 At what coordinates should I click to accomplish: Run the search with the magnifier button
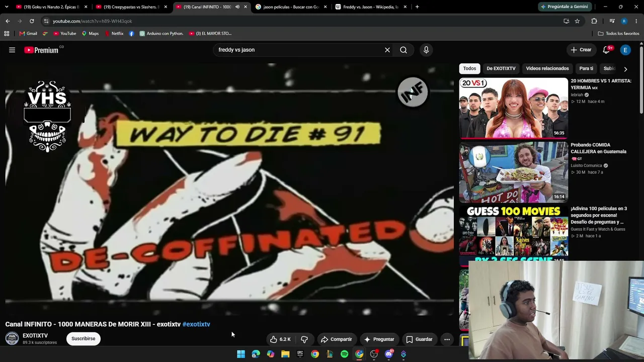[x=404, y=50]
